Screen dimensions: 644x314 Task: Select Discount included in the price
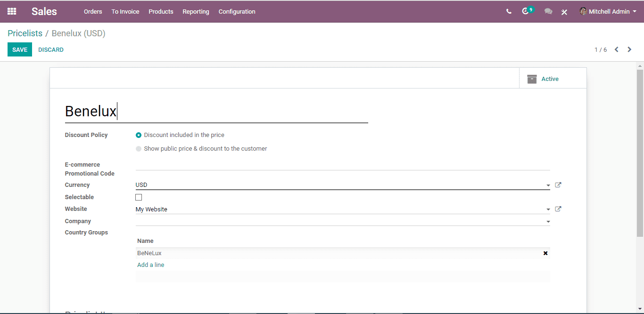point(139,135)
